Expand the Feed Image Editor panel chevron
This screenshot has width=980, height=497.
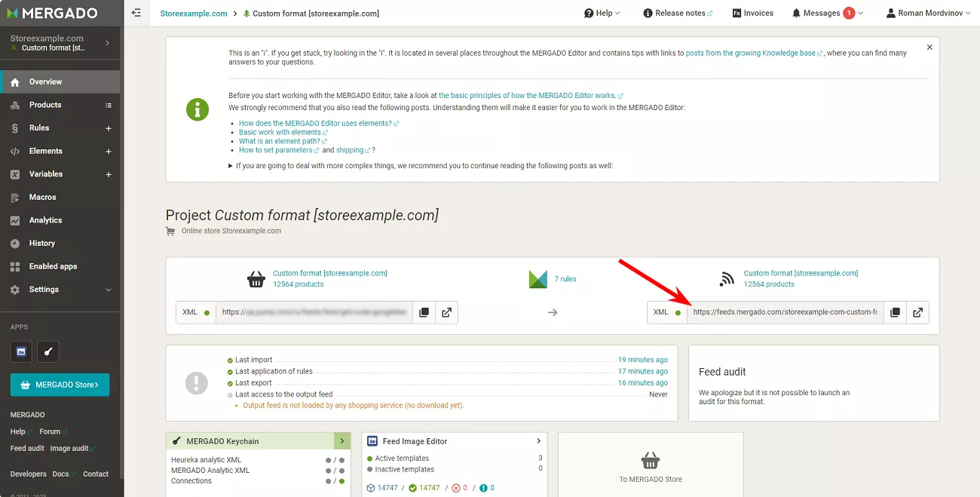coord(538,441)
